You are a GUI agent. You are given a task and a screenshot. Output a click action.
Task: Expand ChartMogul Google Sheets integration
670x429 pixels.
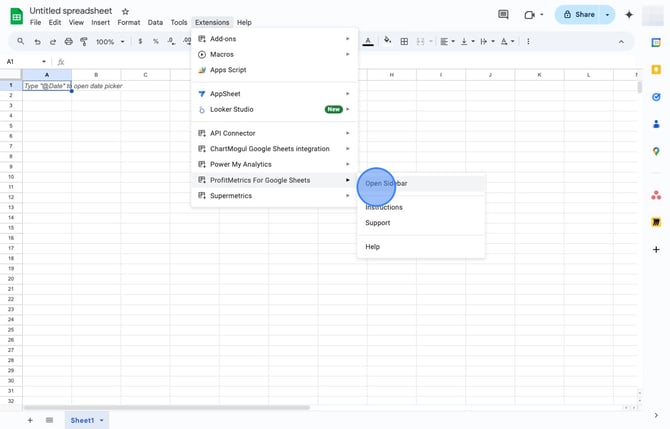[274, 149]
